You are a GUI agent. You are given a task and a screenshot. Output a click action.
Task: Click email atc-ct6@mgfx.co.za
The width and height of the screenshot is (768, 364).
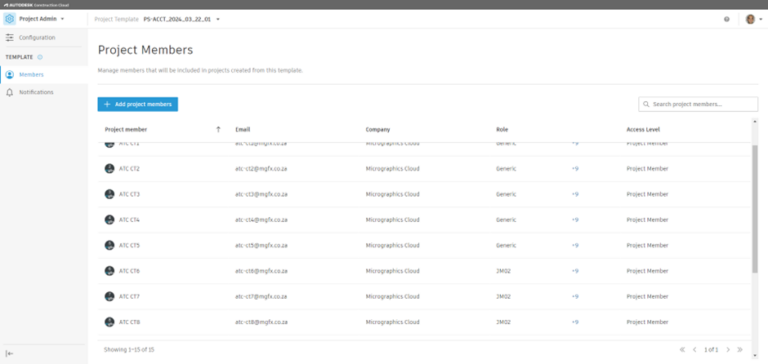(x=261, y=271)
